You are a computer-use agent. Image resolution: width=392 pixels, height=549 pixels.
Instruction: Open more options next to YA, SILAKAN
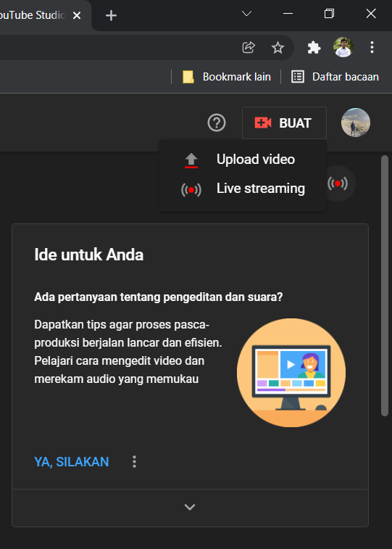(x=134, y=462)
